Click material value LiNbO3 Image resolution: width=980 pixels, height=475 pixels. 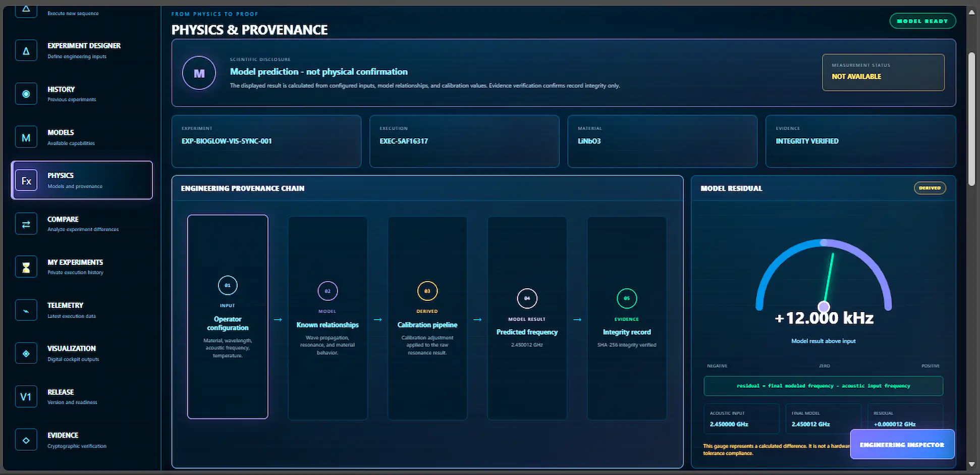[589, 141]
